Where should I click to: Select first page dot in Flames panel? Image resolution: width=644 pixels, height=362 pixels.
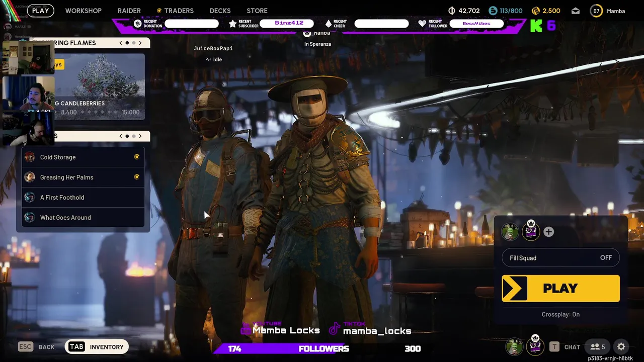(x=127, y=43)
